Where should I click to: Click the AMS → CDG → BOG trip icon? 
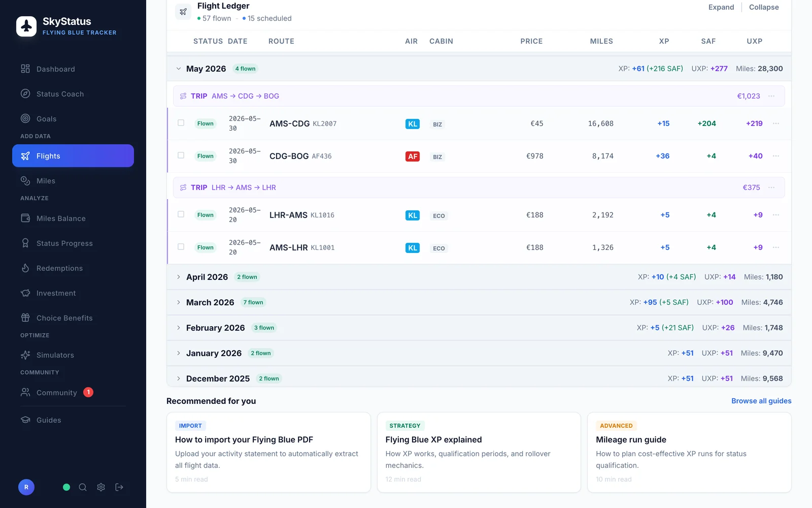point(183,96)
